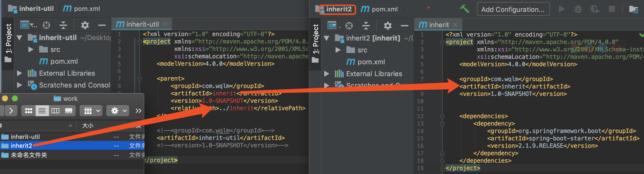The width and height of the screenshot is (644, 174).
Task: Click artifactId inherit line in right editor
Action: coord(514,87)
